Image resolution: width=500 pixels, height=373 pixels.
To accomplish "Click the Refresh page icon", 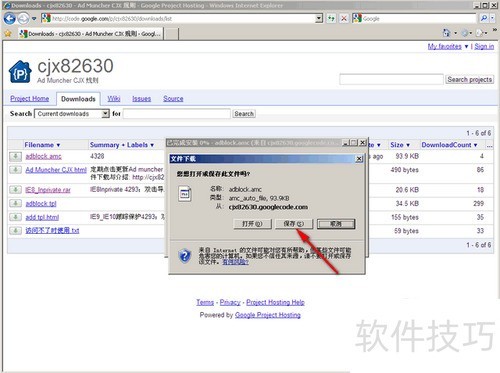I will [x=331, y=18].
